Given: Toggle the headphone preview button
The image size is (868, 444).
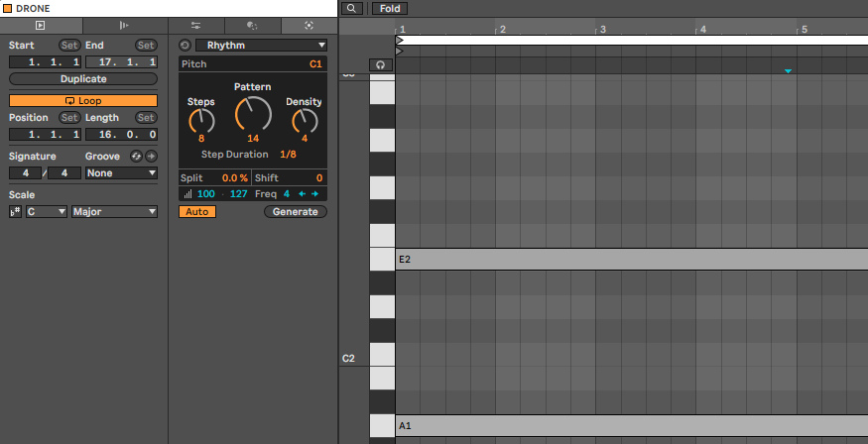Looking at the screenshot, I should 380,65.
